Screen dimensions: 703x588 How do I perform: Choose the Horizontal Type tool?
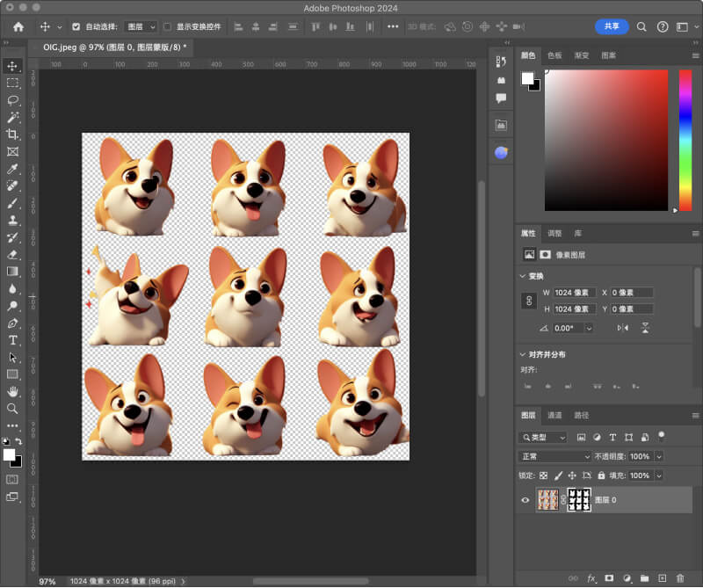tap(12, 340)
